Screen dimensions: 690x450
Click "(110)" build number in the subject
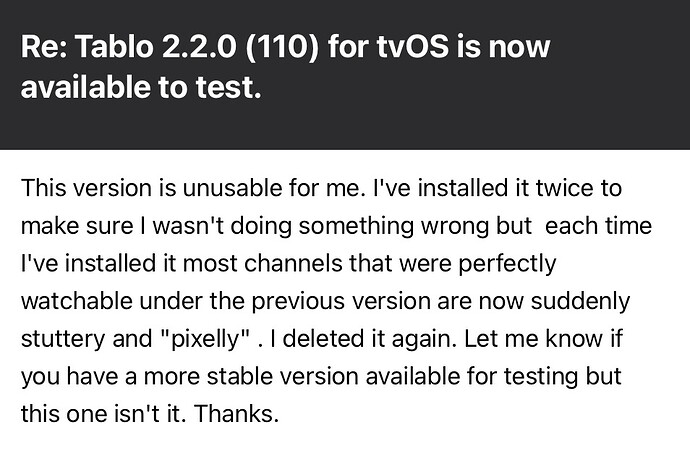pyautogui.click(x=281, y=48)
